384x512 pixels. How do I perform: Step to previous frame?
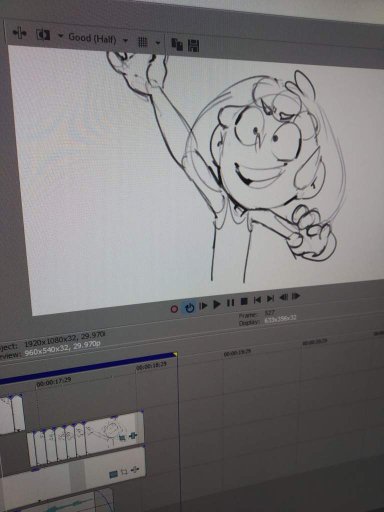pos(284,297)
